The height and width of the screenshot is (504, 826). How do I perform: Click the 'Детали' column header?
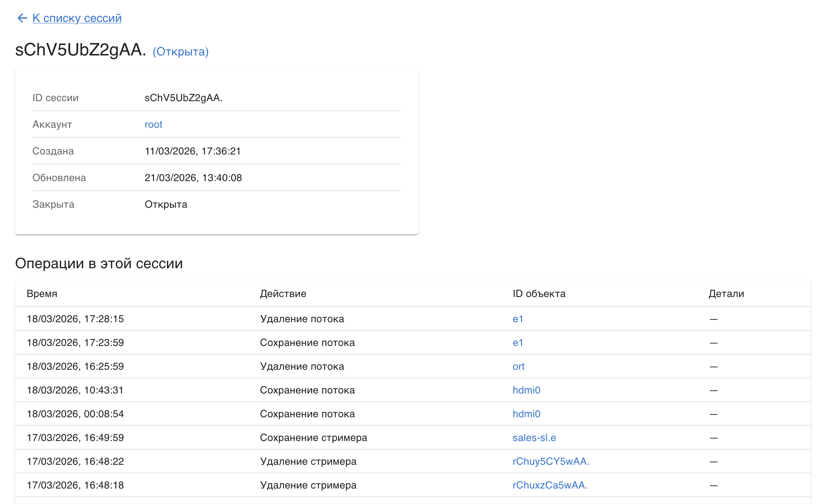pos(726,294)
